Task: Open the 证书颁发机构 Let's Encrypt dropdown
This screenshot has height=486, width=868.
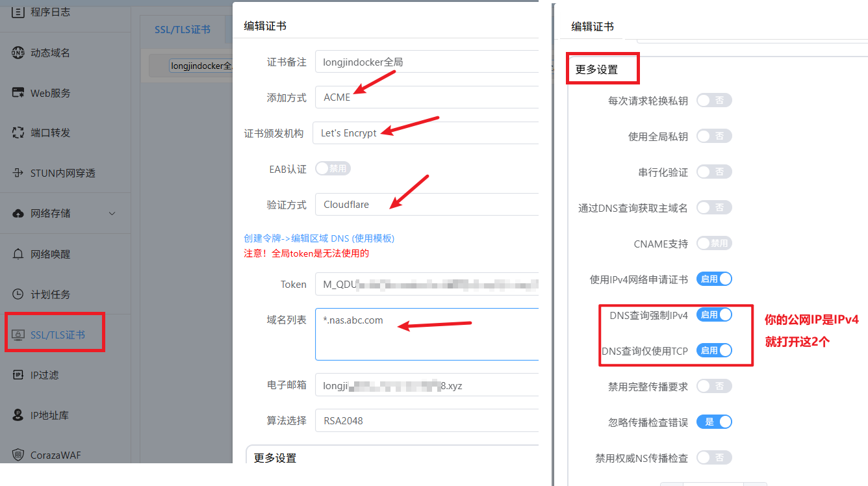Action: coord(426,133)
